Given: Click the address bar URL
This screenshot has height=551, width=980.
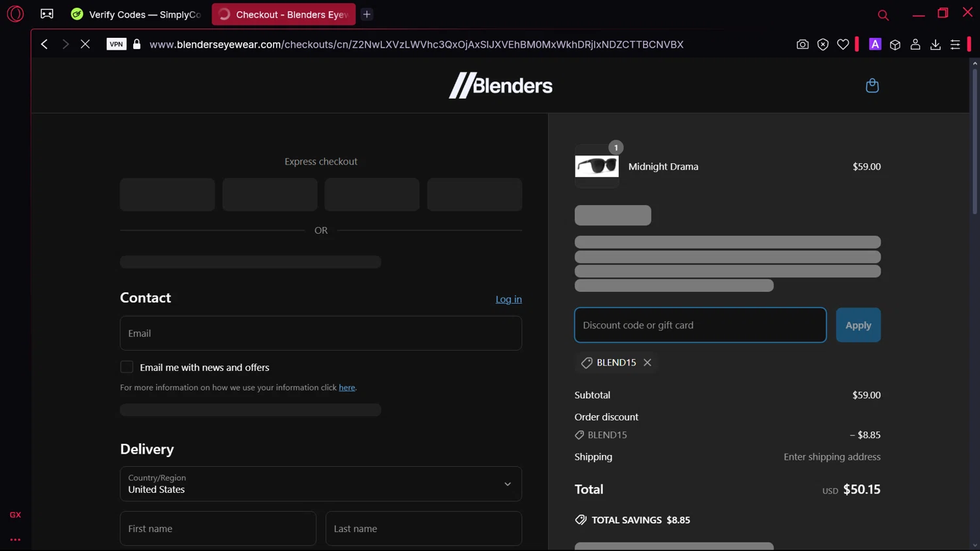Looking at the screenshot, I should click(416, 44).
